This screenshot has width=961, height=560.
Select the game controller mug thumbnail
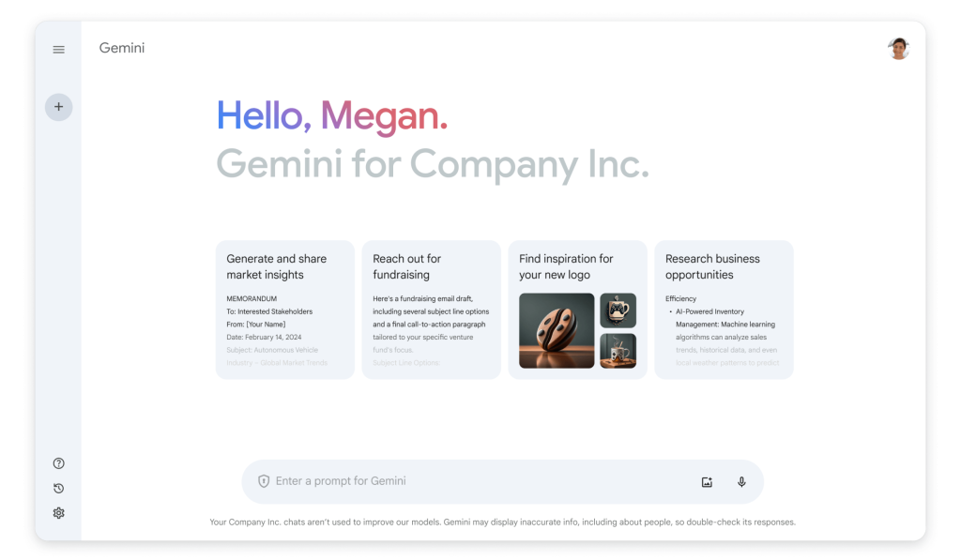tap(618, 310)
